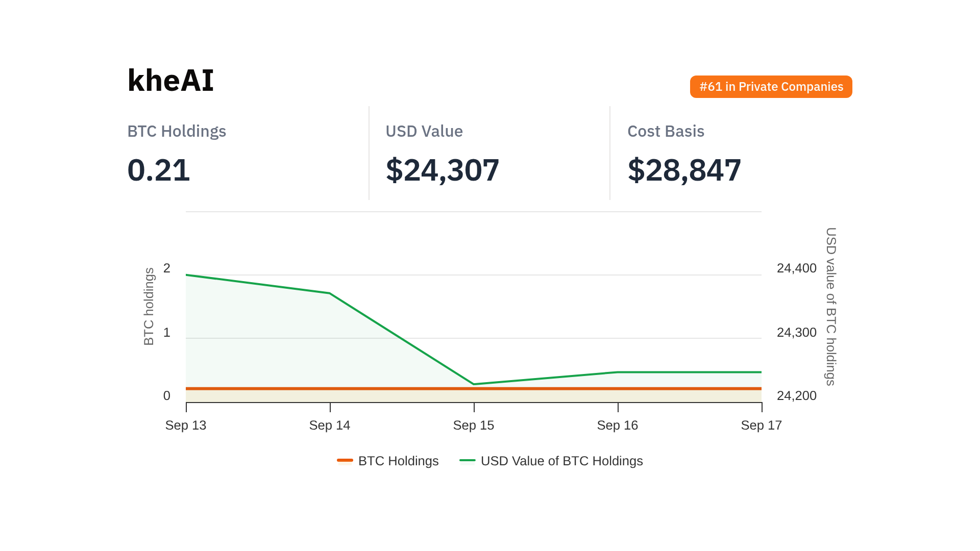The image size is (980, 551).
Task: Click the Sep 14 axis label
Action: tap(330, 425)
